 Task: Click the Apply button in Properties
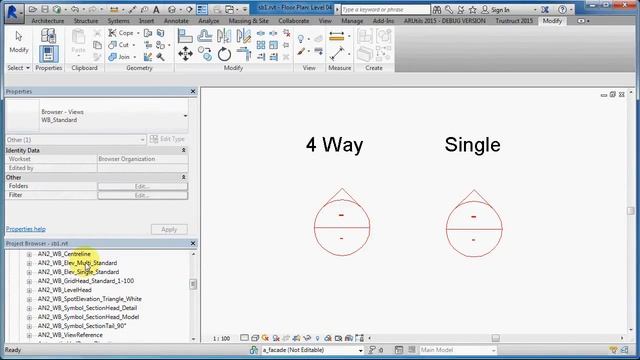(169, 229)
